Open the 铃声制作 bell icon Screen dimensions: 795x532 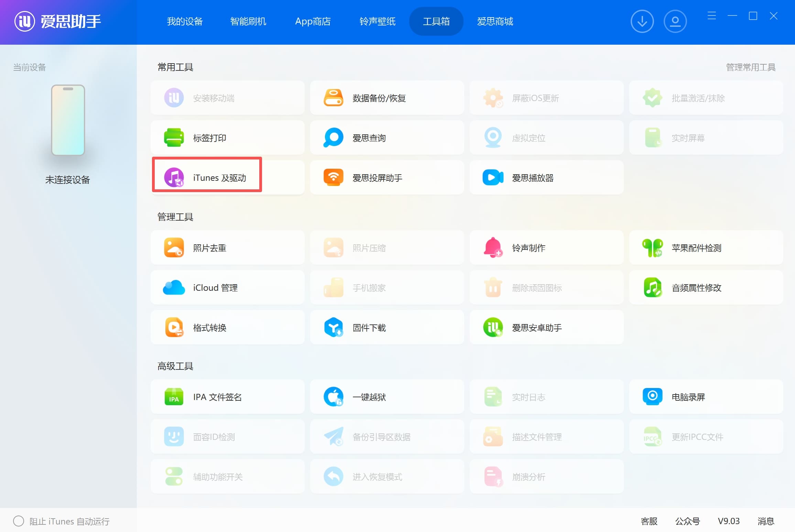click(493, 248)
